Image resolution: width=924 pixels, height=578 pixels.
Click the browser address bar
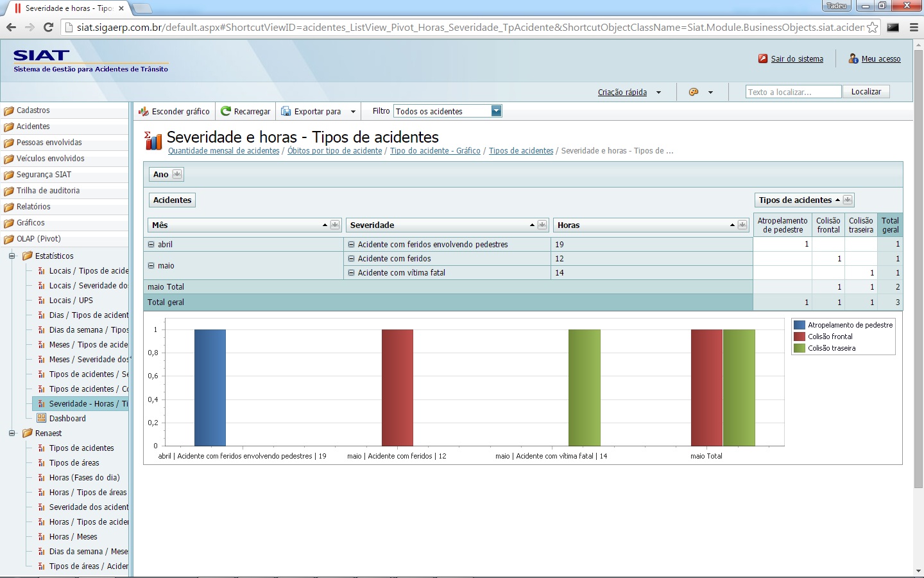[471, 27]
